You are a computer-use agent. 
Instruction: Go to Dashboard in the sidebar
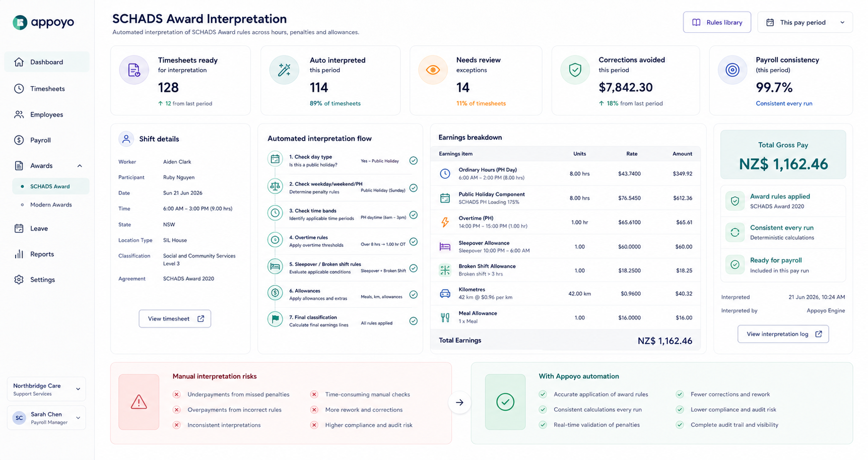(47, 62)
